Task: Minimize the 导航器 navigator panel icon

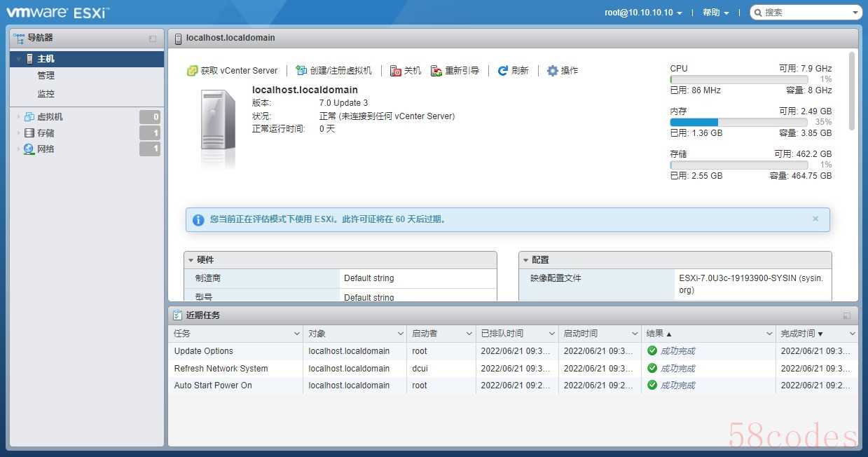Action: (x=153, y=39)
